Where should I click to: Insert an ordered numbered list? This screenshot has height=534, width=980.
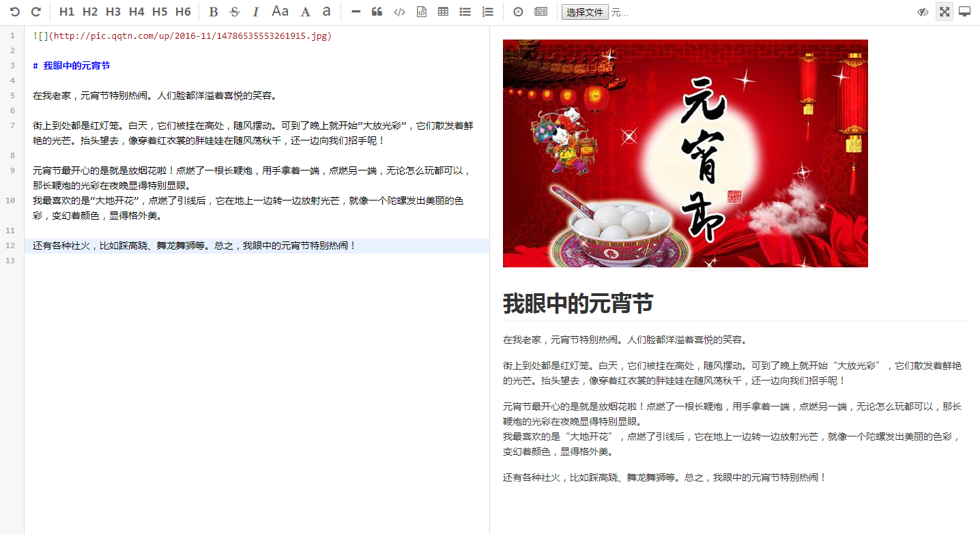[487, 12]
